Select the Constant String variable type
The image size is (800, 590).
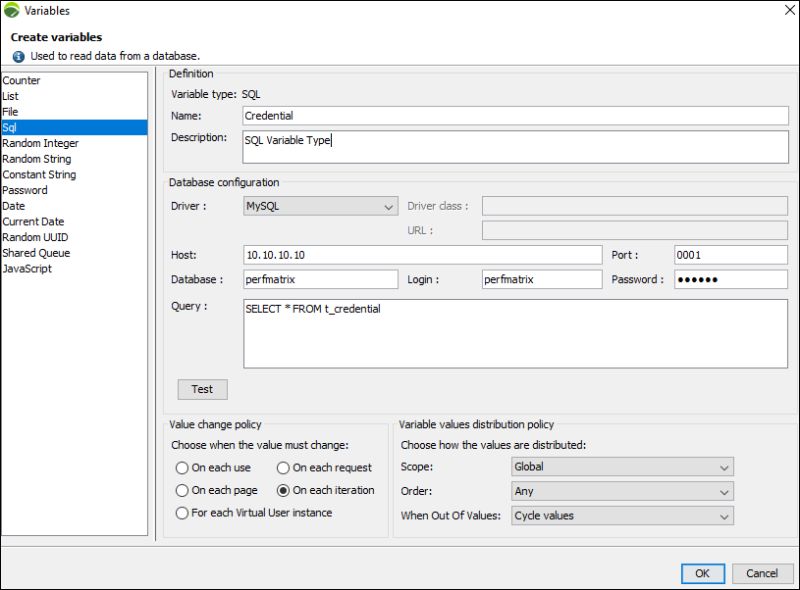(38, 174)
